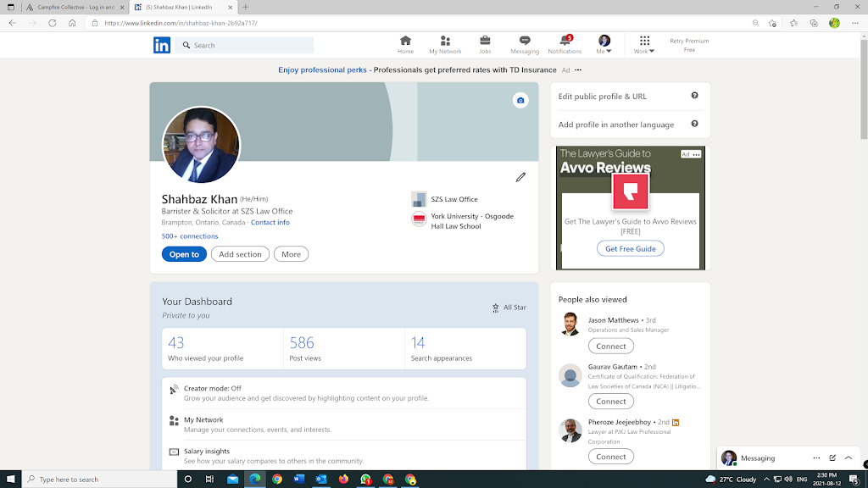View the 14 Search appearances stat
The image size is (868, 488).
point(465,348)
